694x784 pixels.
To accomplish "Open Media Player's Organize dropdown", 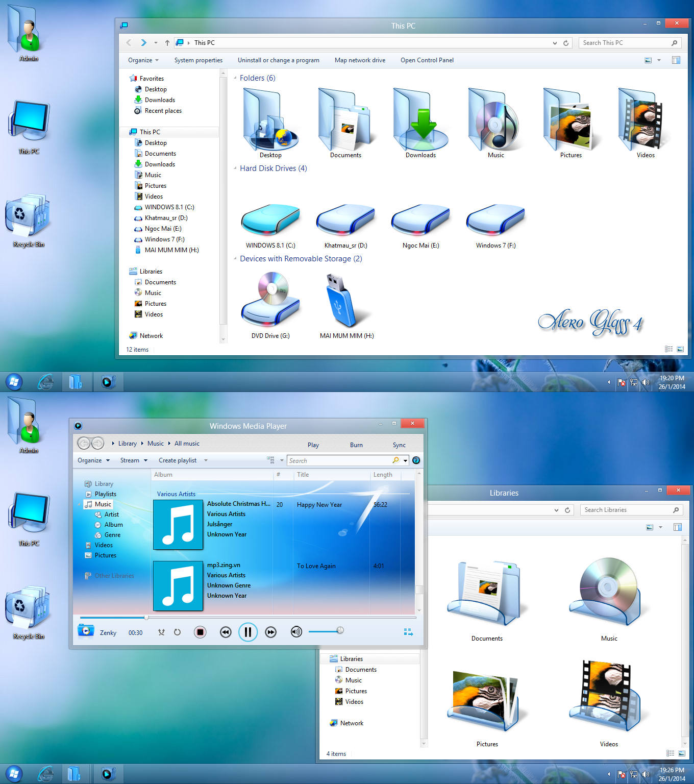I will coord(94,460).
